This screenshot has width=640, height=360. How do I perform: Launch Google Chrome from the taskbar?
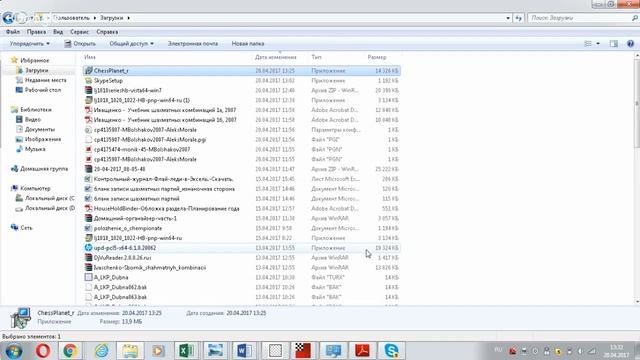tap(70, 351)
